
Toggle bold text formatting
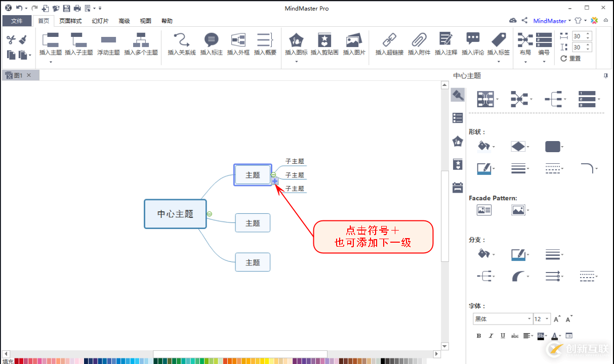[x=479, y=336]
